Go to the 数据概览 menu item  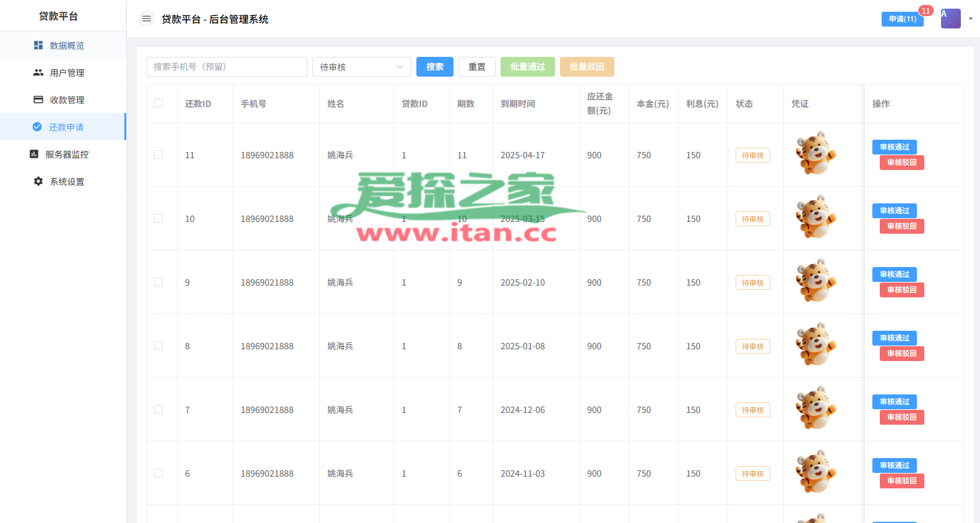point(67,46)
